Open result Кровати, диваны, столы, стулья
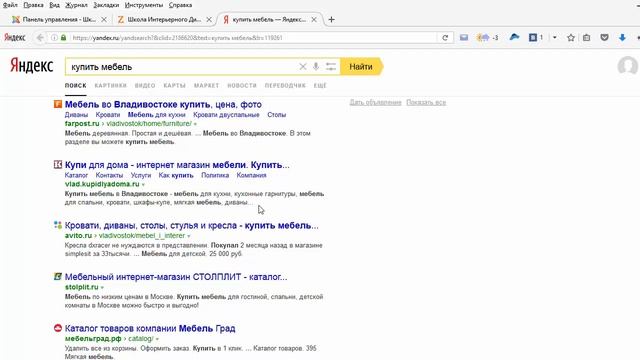The width and height of the screenshot is (640, 360). pos(192,225)
